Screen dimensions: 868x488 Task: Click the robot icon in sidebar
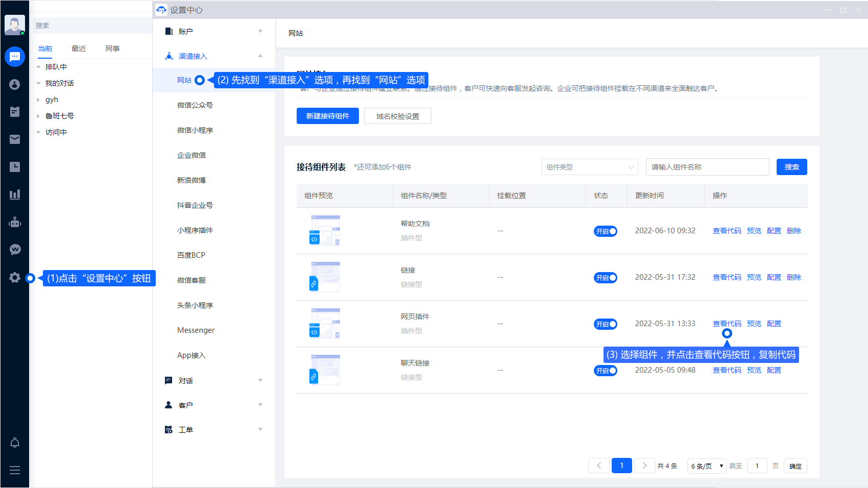pos(15,222)
